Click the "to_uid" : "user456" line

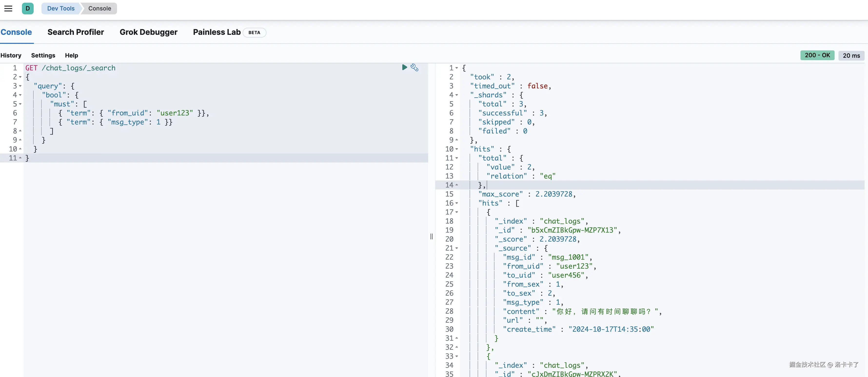pos(545,275)
